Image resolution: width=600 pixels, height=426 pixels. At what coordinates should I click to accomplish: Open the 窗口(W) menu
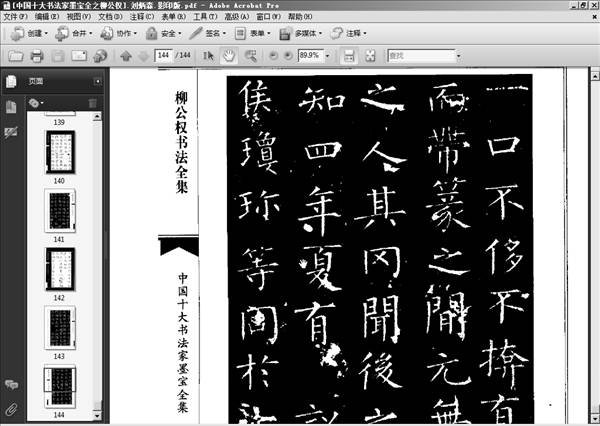click(269, 17)
